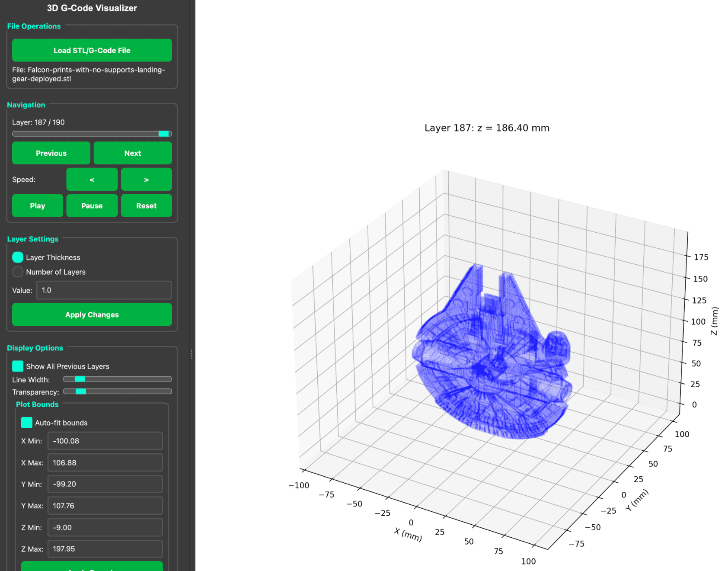Select the Number of Layers radio button
Viewport: 728px width, 571px height.
(x=18, y=272)
